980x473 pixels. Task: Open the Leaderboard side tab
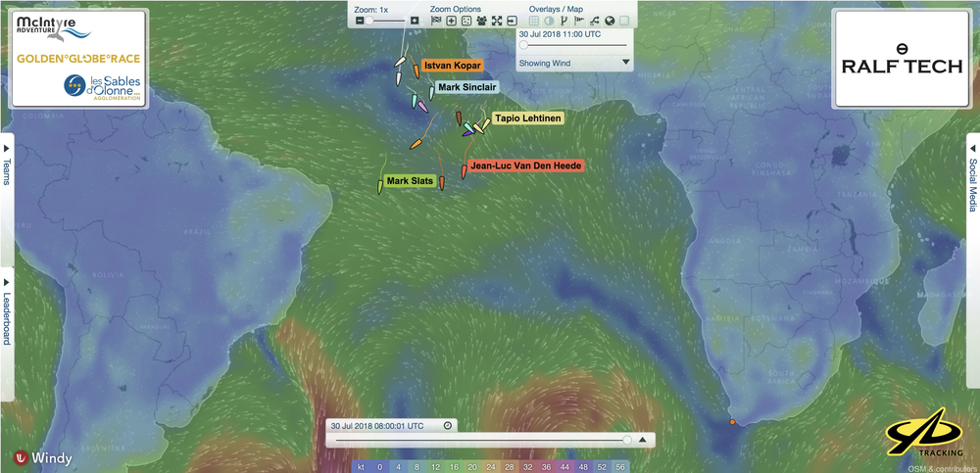pos(7,310)
